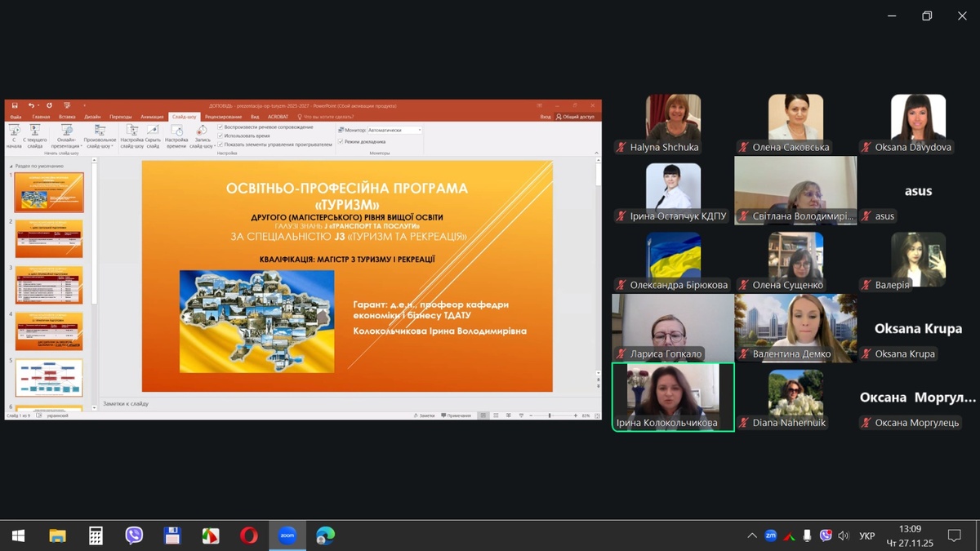Uncheck 'Воспроизвести речевое сопровождение' checkbox
The width and height of the screenshot is (980, 551).
tap(220, 127)
